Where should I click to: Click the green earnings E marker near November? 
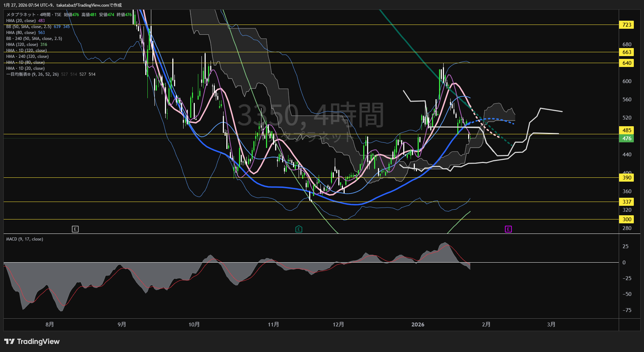[x=299, y=229]
